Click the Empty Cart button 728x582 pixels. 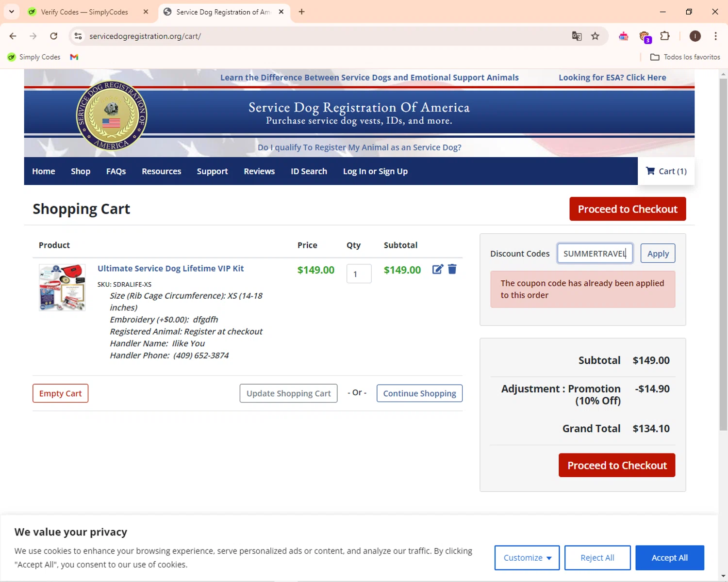coord(60,393)
